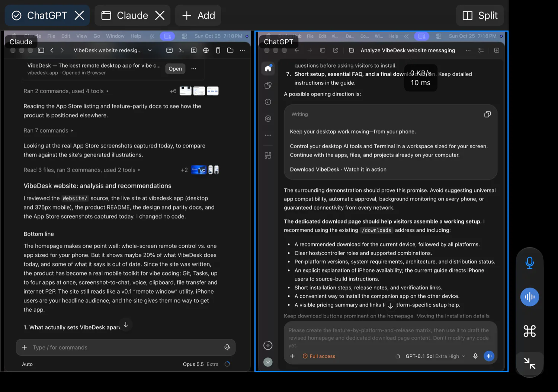Open phone preview icon in Claude toolbar

(218, 50)
